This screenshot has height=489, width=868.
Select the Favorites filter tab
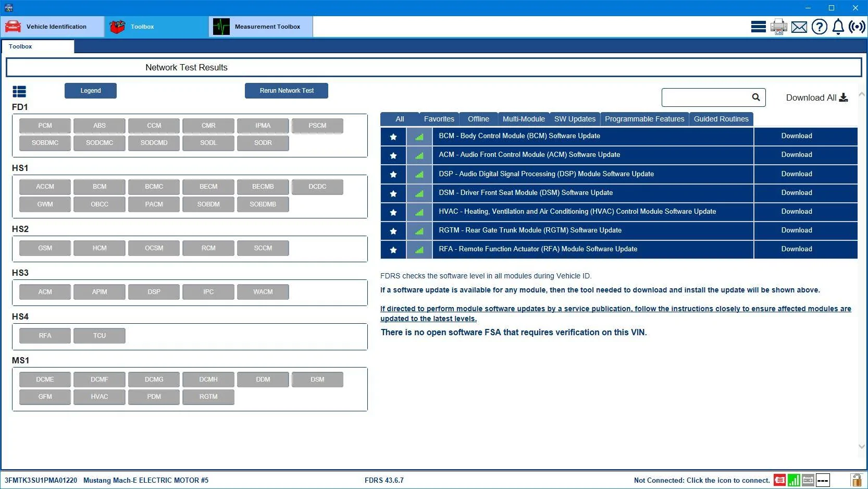(x=439, y=119)
